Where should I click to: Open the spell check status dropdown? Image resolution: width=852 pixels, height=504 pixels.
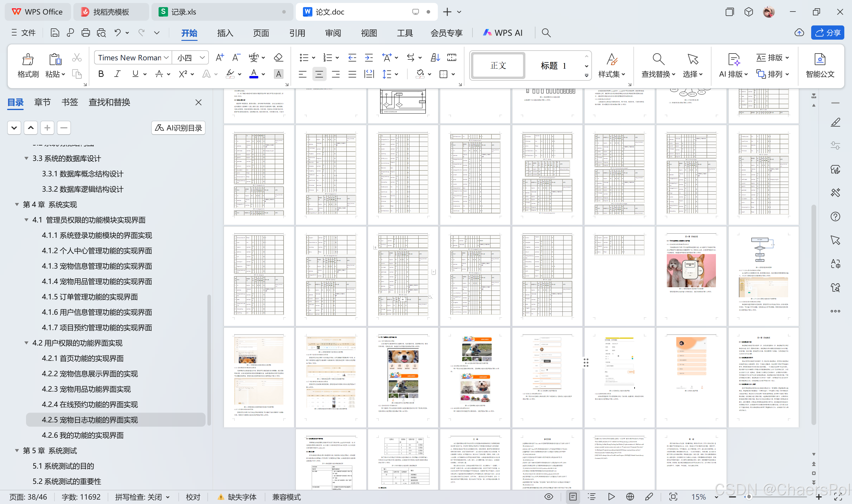[142, 497]
